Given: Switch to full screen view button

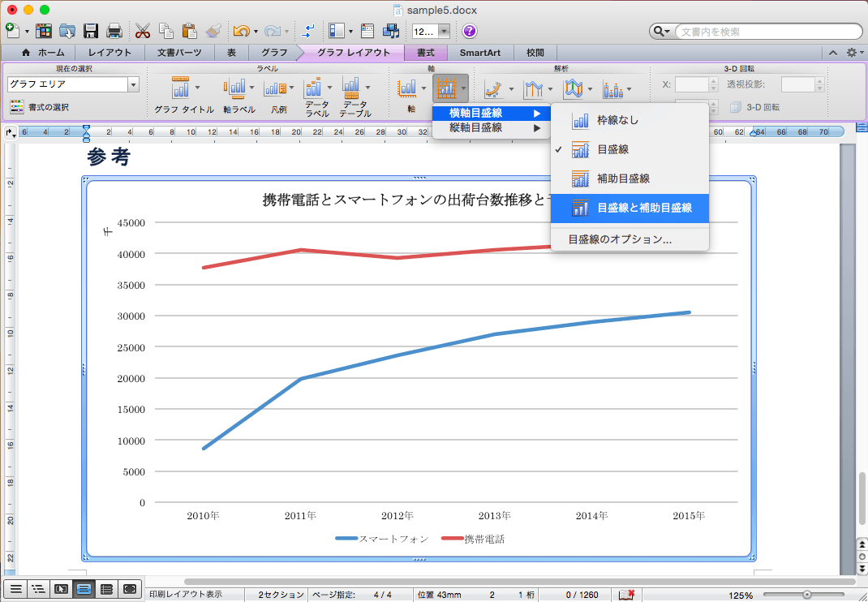Looking at the screenshot, I should 130,589.
